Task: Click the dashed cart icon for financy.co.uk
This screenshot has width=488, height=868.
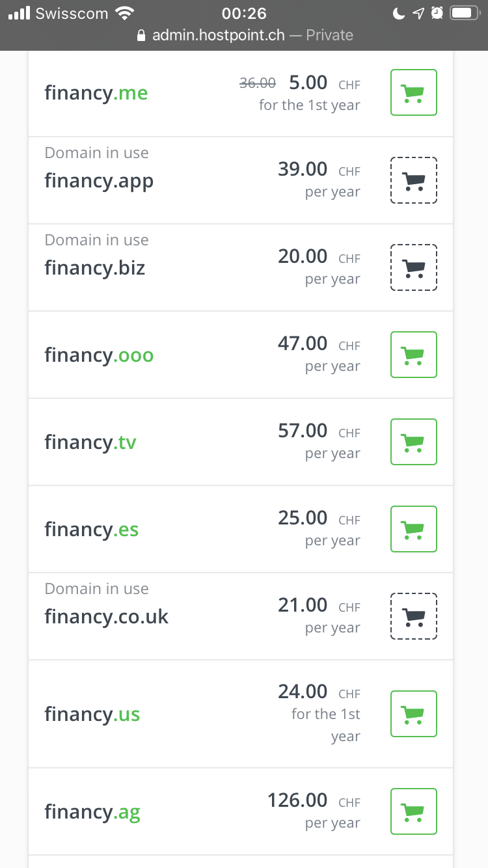Action: (x=413, y=616)
